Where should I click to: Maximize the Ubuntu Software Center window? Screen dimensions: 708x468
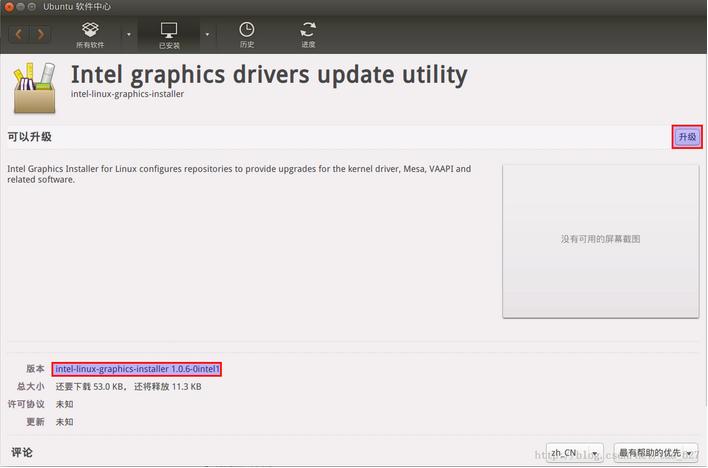coord(32,7)
